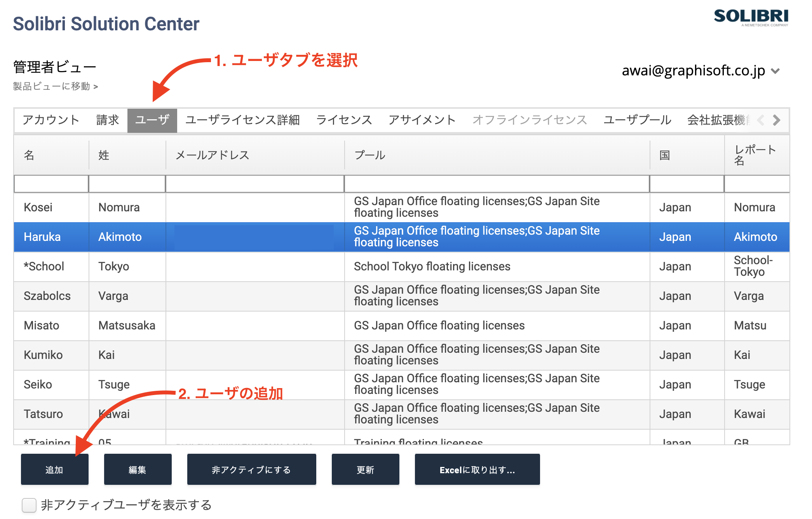Focus the 姓 column filter field

pos(127,184)
